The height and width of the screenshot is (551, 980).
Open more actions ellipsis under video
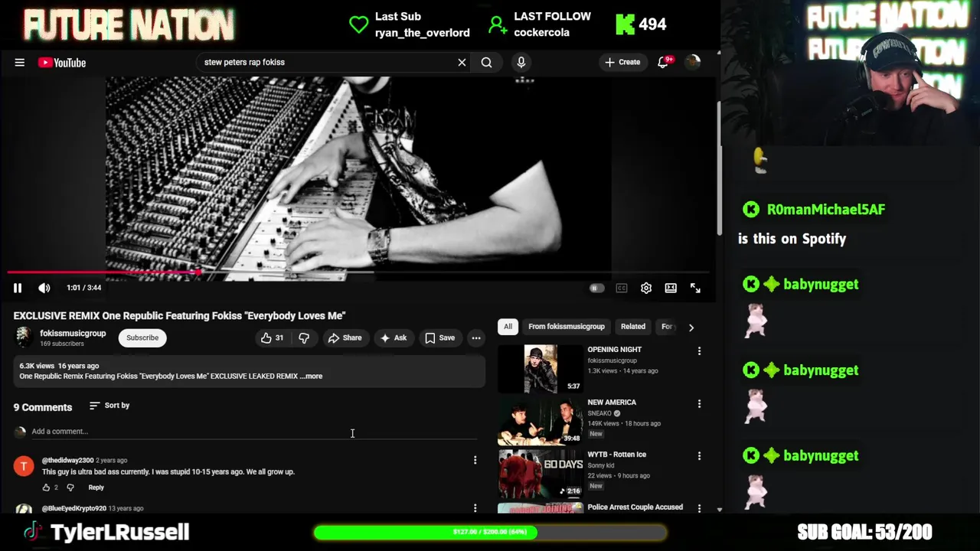(476, 337)
